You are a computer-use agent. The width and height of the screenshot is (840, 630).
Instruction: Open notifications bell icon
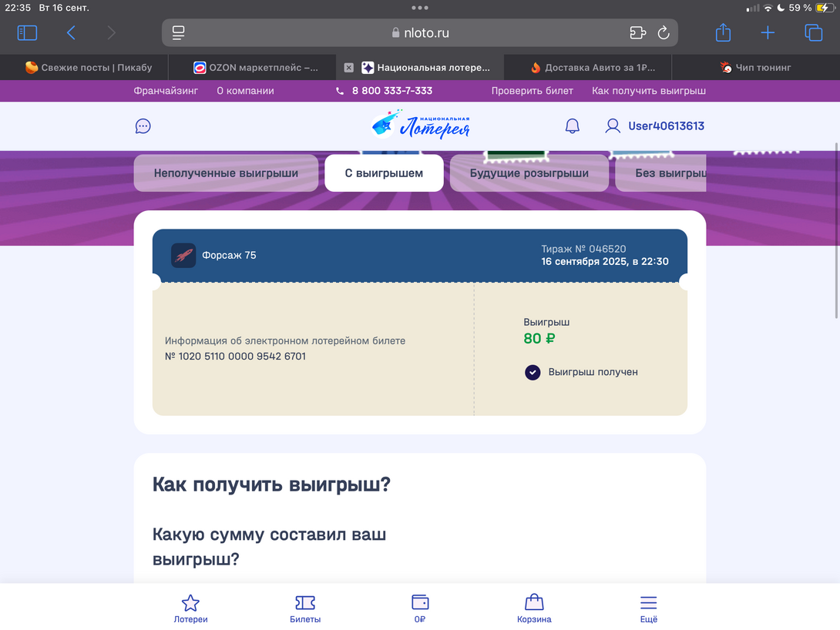point(572,126)
